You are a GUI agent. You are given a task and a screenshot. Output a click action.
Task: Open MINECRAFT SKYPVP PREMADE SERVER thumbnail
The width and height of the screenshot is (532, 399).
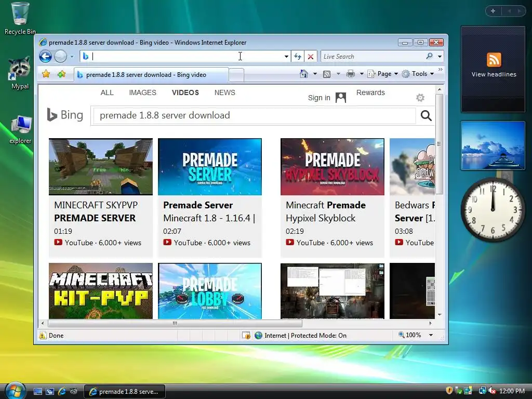[x=101, y=167]
